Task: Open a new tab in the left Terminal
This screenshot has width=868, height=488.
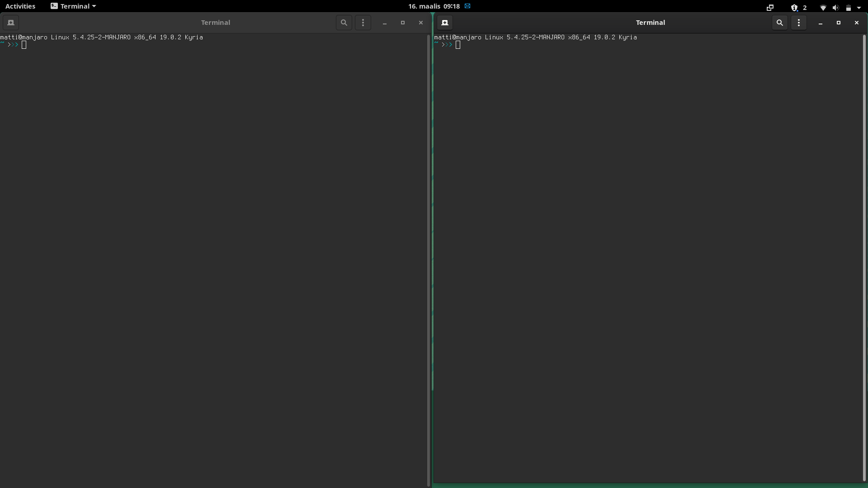Action: 10,23
